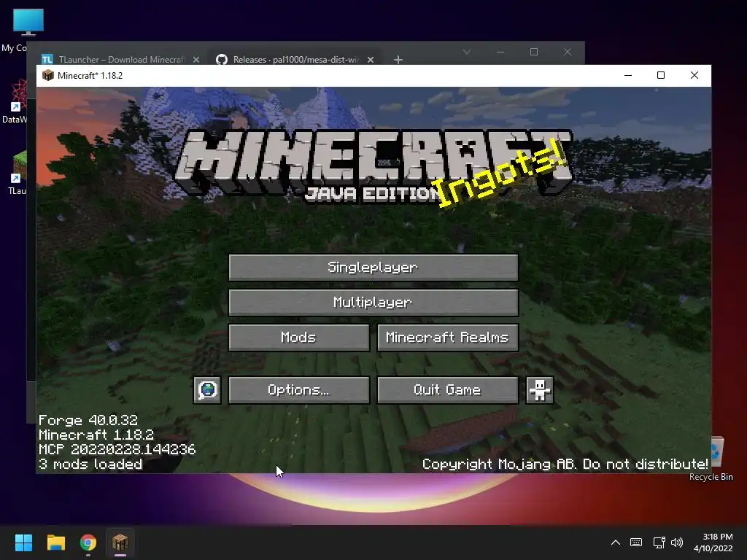Maximize the browser window
Image resolution: width=747 pixels, height=560 pixels.
(533, 52)
